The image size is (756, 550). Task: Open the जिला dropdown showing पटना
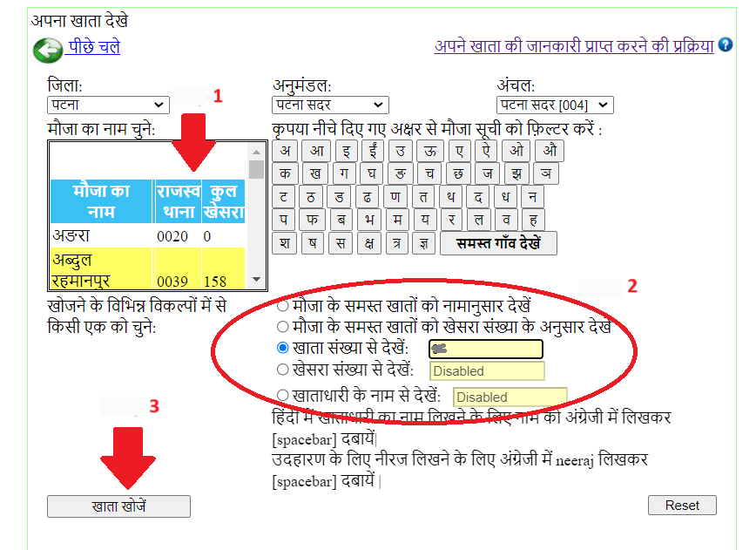(x=108, y=105)
